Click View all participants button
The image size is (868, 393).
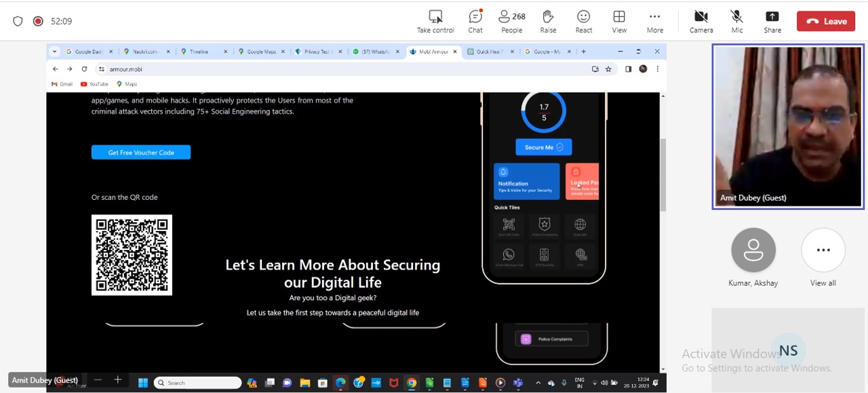tap(823, 250)
